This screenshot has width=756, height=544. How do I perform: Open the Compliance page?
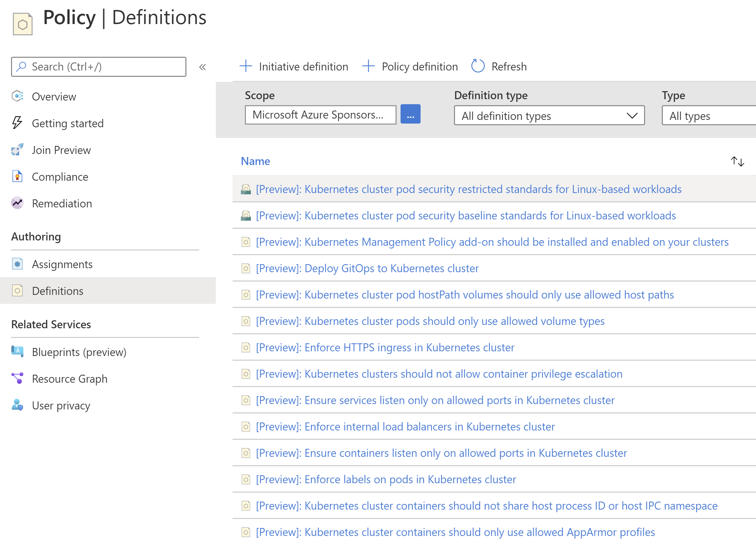(60, 177)
